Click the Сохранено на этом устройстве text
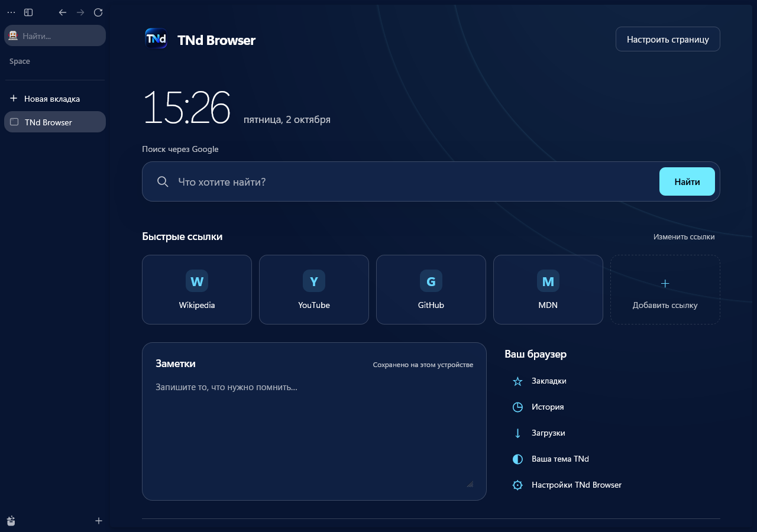This screenshot has height=532, width=757. pyautogui.click(x=423, y=365)
